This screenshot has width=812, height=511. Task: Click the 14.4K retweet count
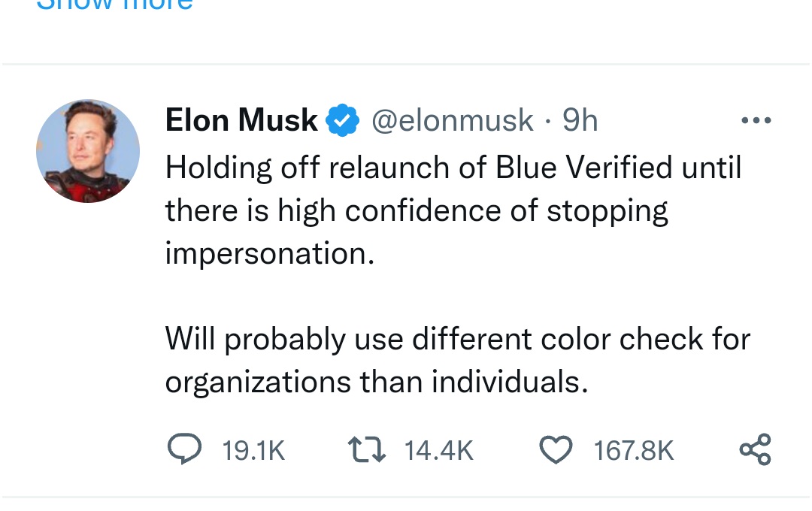(439, 451)
